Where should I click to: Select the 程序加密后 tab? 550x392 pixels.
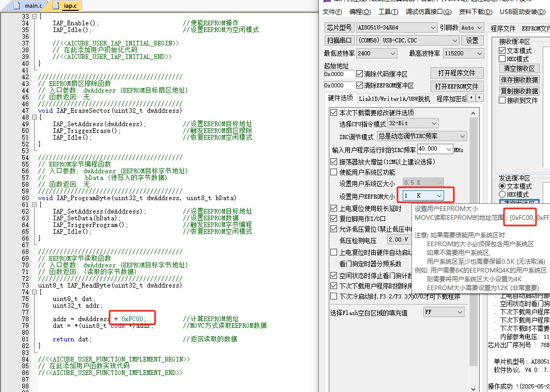coord(451,99)
